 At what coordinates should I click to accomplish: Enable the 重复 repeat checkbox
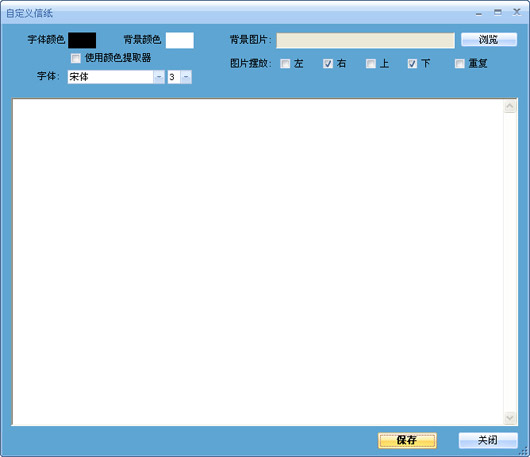[460, 64]
